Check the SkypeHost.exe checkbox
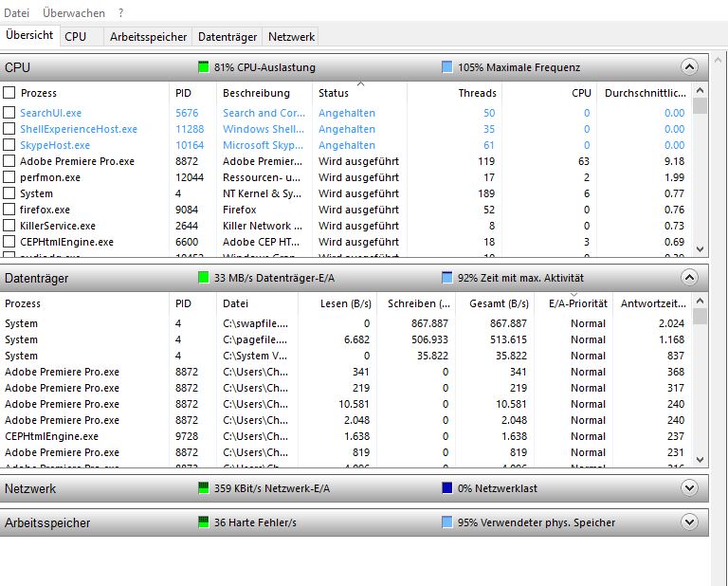 point(9,145)
